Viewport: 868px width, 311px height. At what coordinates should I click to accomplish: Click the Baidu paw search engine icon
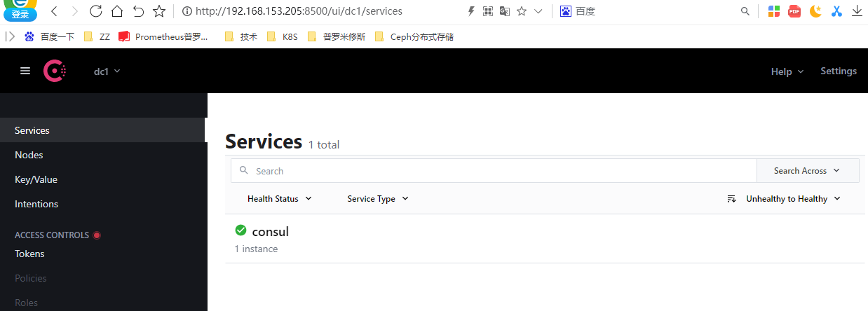coord(566,11)
